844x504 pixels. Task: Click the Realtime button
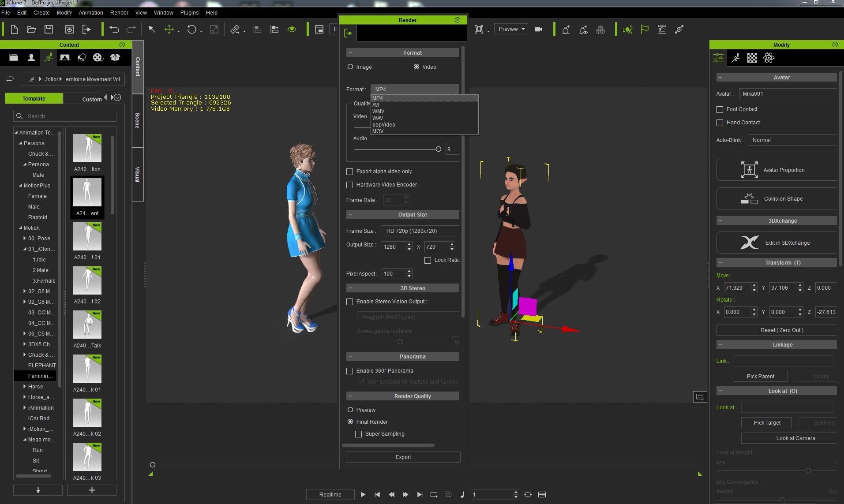tap(330, 495)
